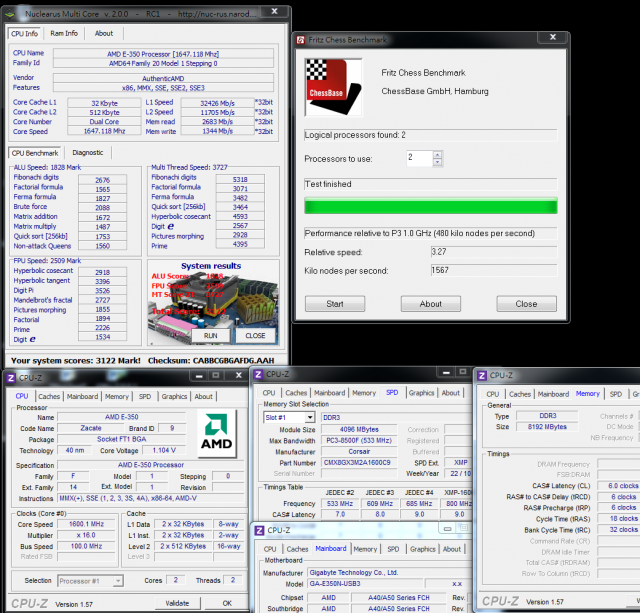This screenshot has width=640, height=613.
Task: Open Mainboard tab in leftmost CPU-Z window
Action: click(x=82, y=396)
